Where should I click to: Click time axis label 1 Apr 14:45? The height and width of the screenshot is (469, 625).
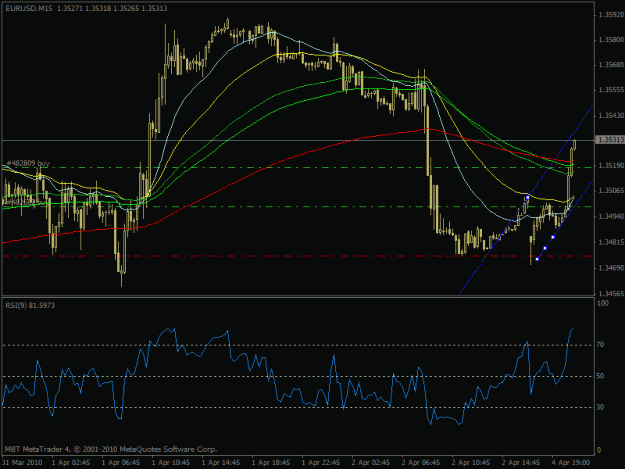coord(221,463)
